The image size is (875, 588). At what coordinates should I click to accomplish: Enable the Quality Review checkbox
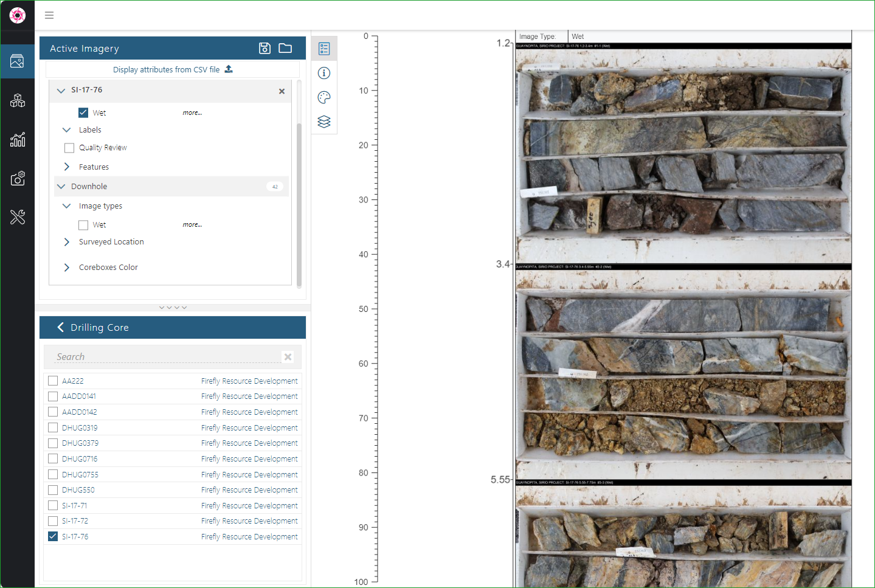[x=69, y=148]
